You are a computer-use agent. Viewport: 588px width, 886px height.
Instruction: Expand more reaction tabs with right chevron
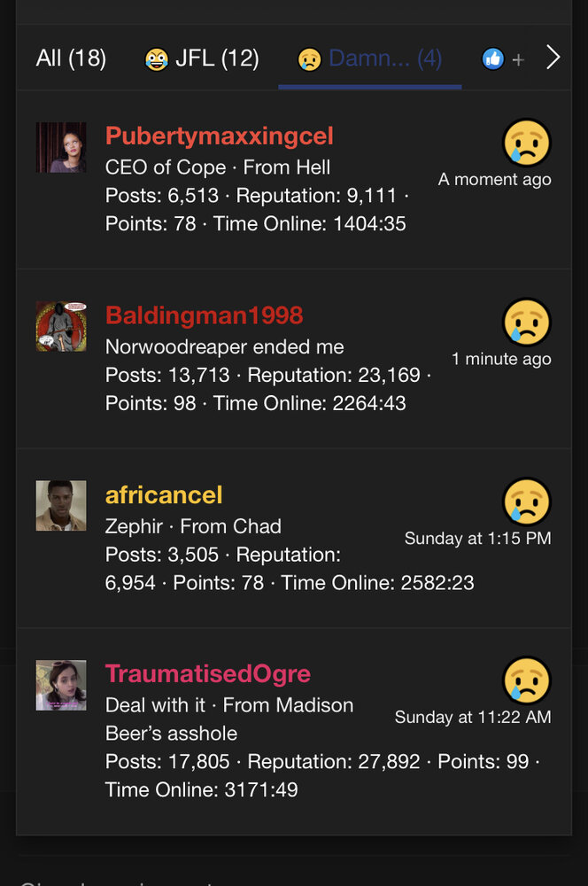553,58
